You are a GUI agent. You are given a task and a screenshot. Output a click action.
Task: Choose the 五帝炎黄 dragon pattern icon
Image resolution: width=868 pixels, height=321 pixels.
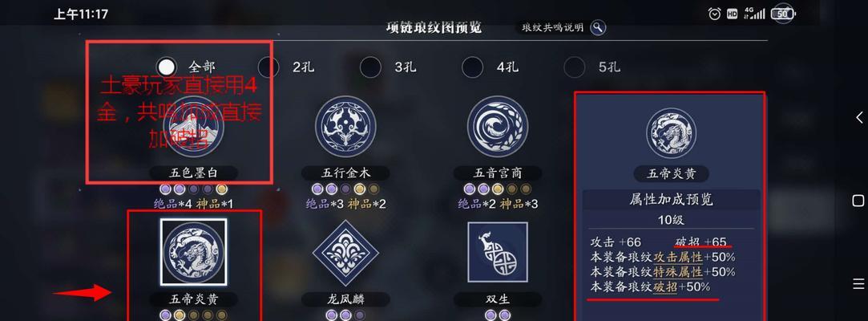pos(194,252)
